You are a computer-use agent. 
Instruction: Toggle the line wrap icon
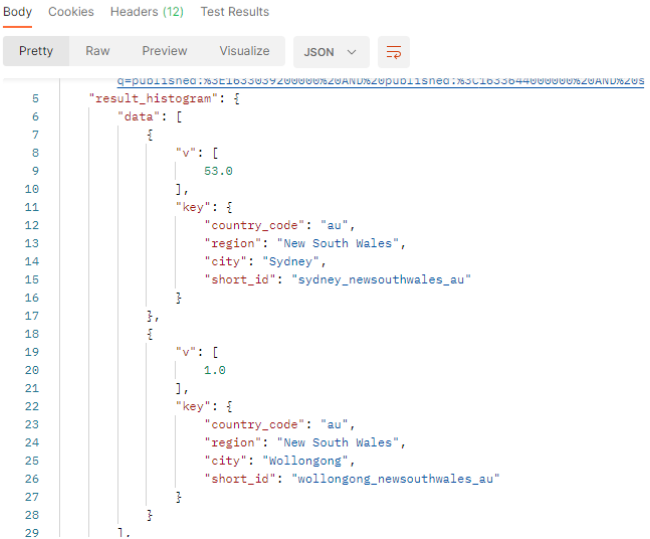[x=394, y=52]
